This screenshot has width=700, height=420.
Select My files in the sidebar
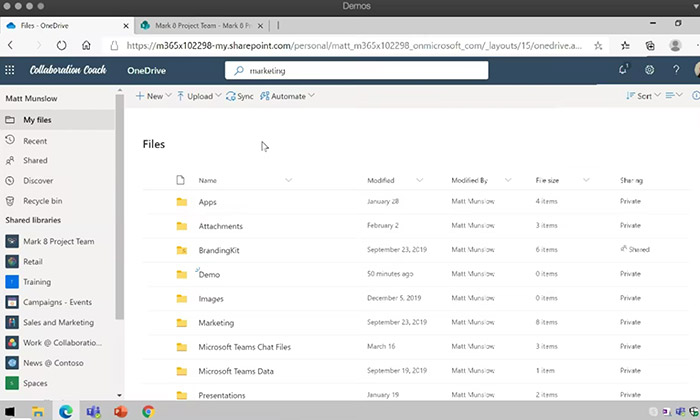(58, 120)
